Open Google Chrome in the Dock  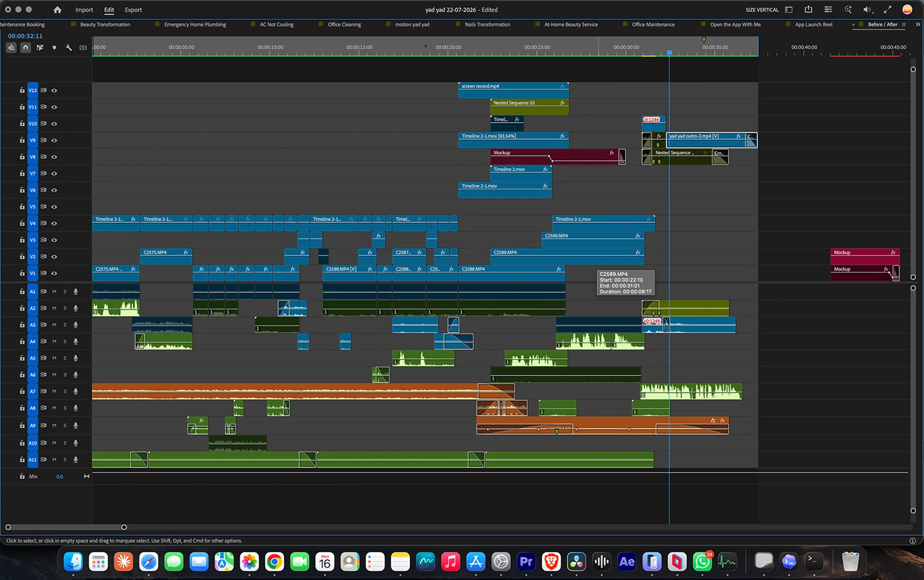275,562
